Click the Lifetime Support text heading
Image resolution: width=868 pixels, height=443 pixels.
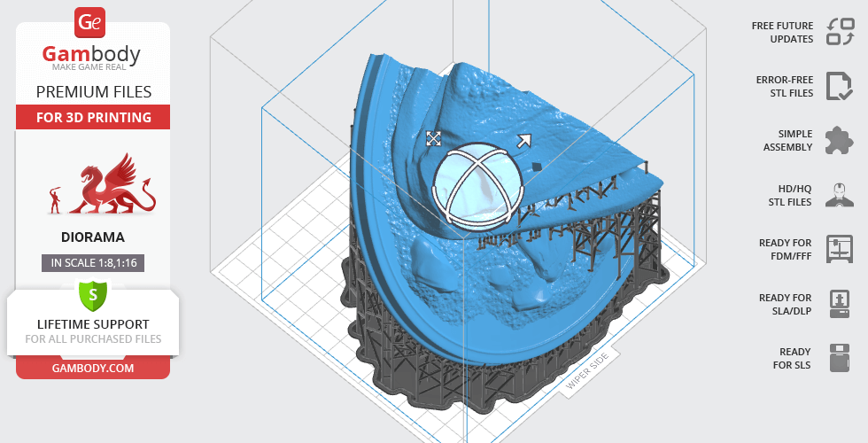pyautogui.click(x=93, y=324)
